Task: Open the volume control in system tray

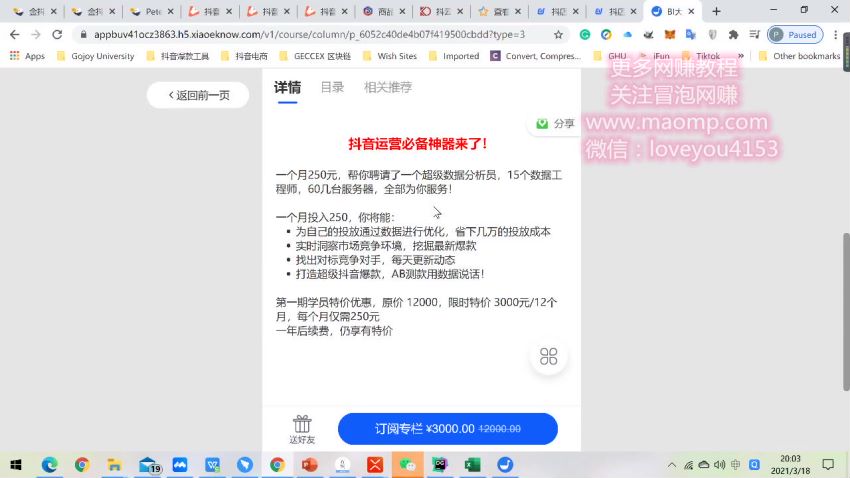Action: click(x=719, y=465)
